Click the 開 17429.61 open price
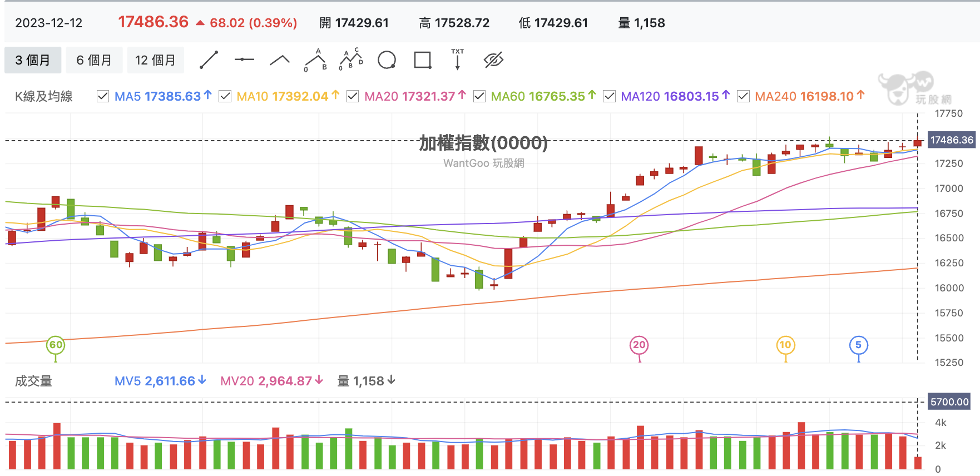Viewport: 980px width, 476px height. (354, 23)
